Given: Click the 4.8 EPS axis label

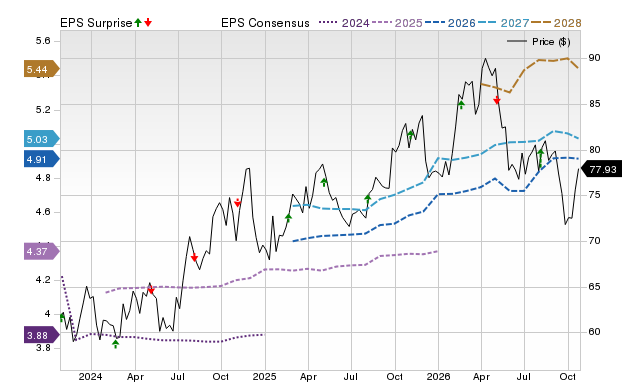Looking at the screenshot, I should (x=43, y=178).
